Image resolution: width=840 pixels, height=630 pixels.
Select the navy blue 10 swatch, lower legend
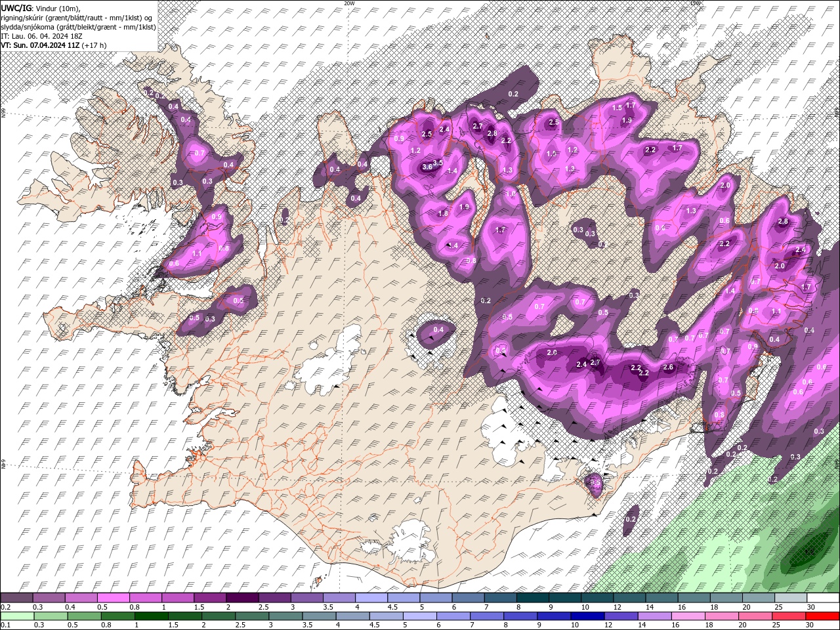(587, 616)
